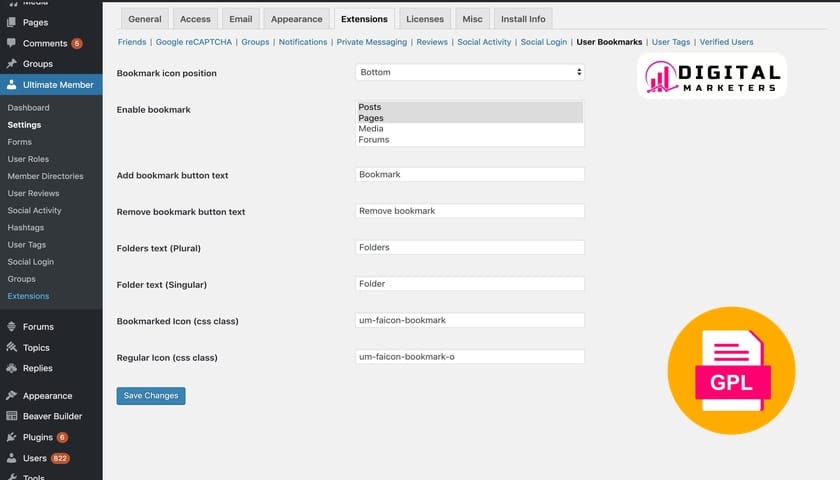
Task: Click the Add bookmark button text field
Action: (x=470, y=175)
